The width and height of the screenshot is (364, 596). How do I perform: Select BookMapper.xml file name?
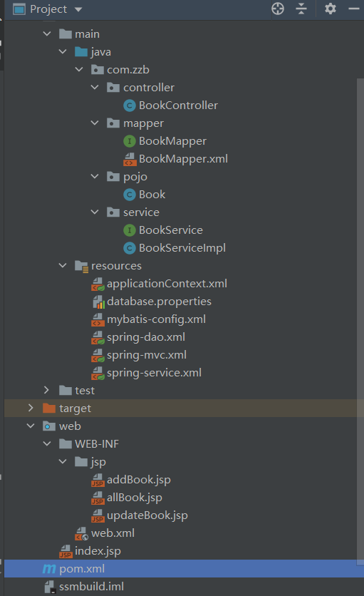tap(183, 159)
